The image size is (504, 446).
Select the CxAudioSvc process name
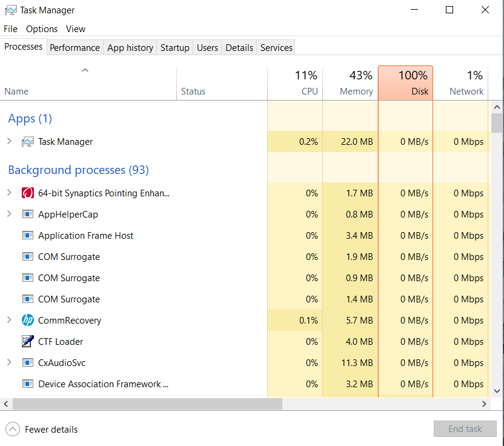(62, 363)
